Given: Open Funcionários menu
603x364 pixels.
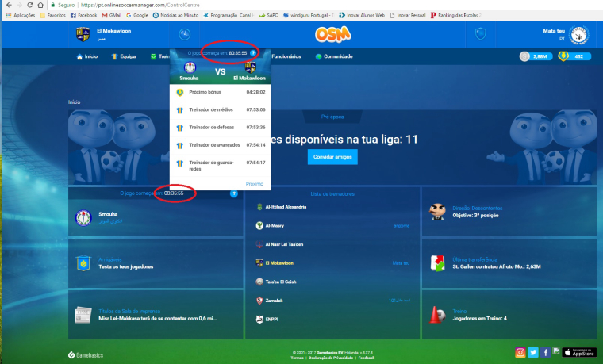Looking at the screenshot, I should point(286,56).
